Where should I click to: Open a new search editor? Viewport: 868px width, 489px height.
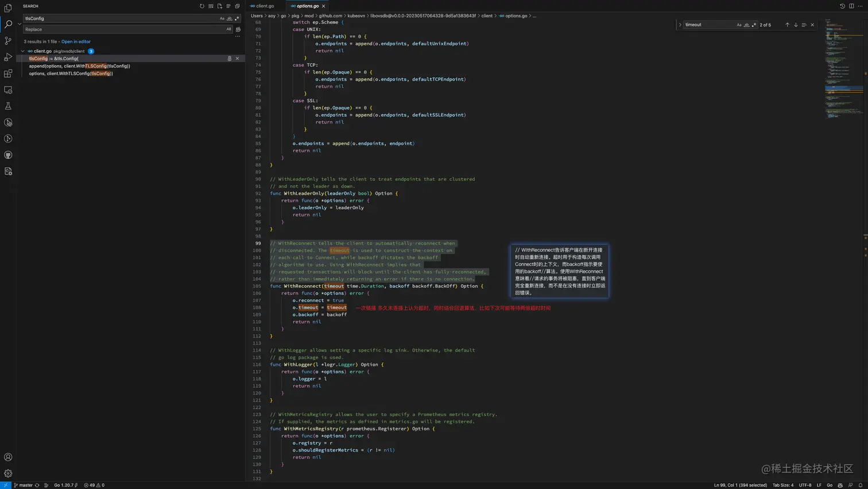pyautogui.click(x=219, y=6)
